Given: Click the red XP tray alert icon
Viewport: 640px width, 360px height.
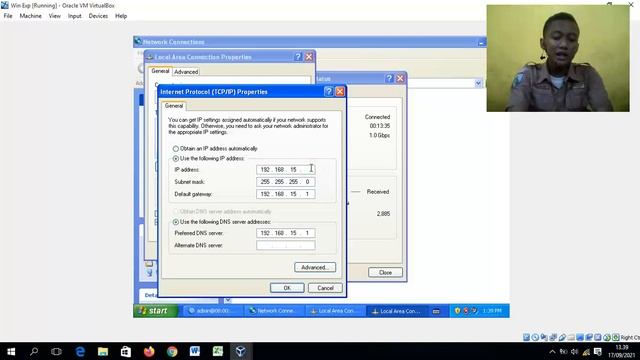Looking at the screenshot, I should [466, 311].
